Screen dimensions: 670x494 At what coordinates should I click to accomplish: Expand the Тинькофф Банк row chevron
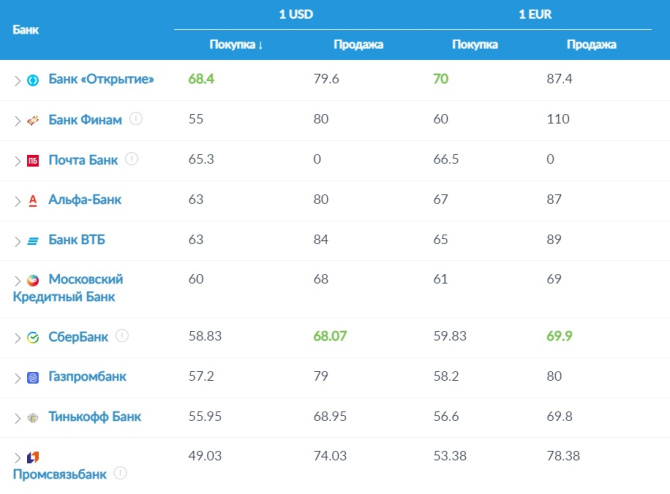pos(17,417)
